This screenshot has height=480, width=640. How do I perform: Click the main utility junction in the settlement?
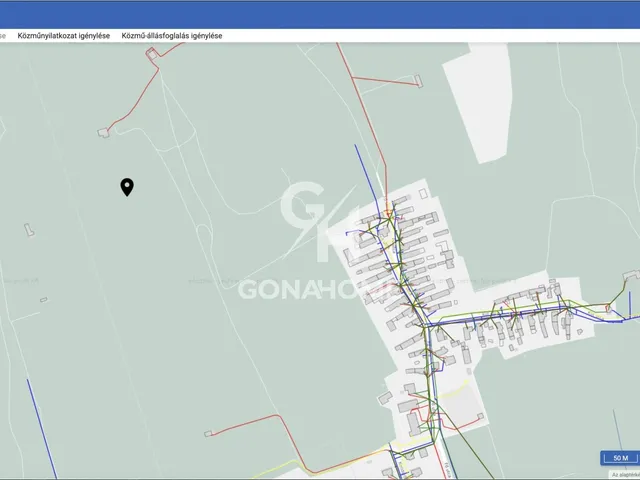425,325
